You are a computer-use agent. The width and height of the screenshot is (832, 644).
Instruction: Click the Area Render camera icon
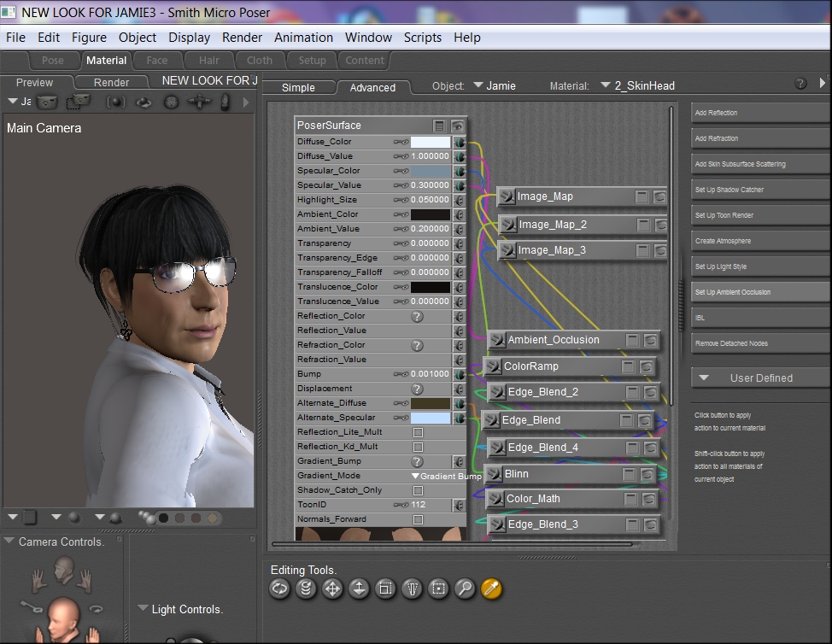tap(79, 102)
